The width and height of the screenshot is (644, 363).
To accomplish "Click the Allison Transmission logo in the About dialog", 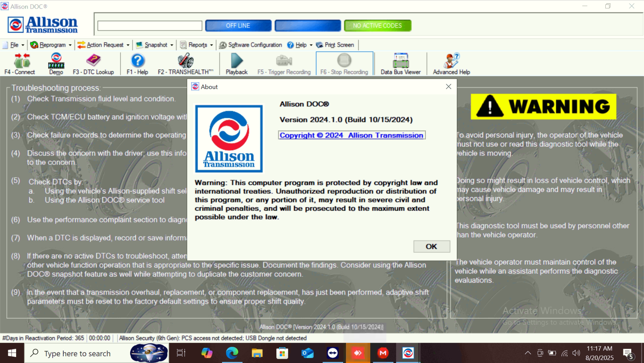I will pos(229,139).
